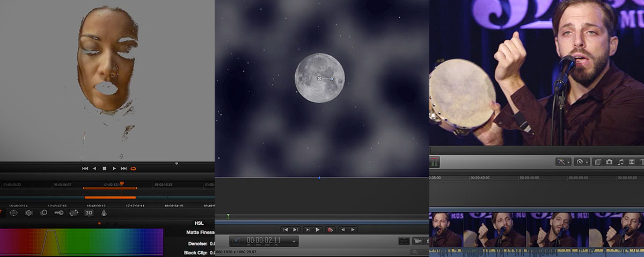644x257 pixels.
Task: Click the hue gradient qualifier strip
Action: click(x=82, y=241)
